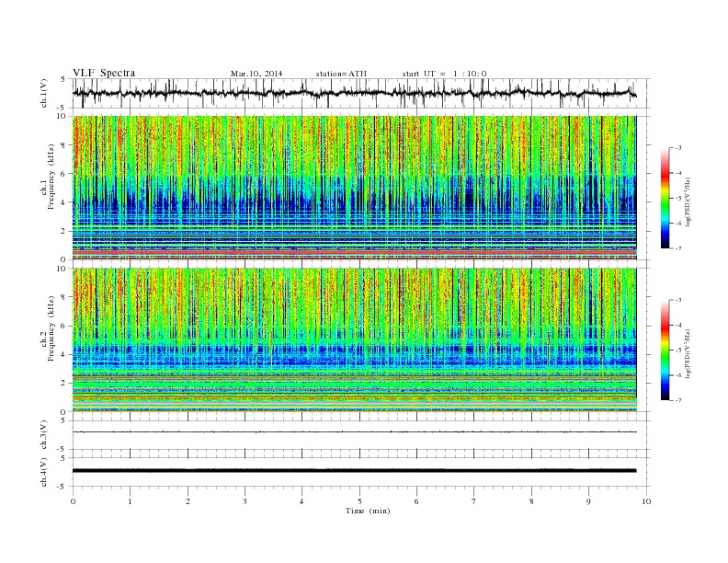The image size is (728, 563).
Task: Click the "-4" tick of lower color bar
Action: pyautogui.click(x=678, y=325)
